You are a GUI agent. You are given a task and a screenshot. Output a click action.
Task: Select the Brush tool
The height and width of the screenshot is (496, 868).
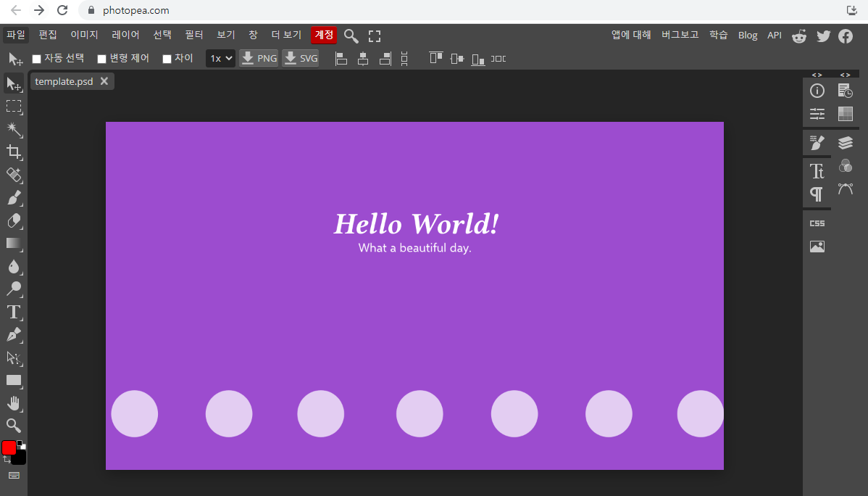tap(14, 198)
